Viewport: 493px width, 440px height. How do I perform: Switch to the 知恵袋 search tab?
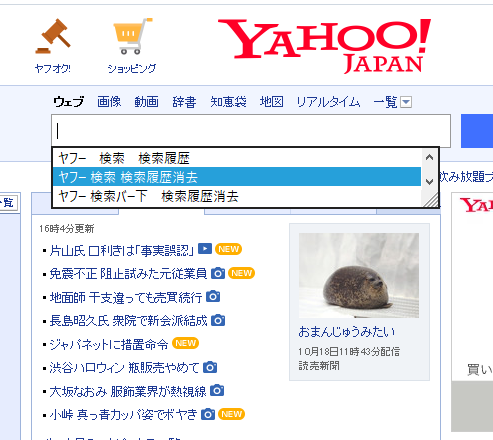[x=228, y=102]
